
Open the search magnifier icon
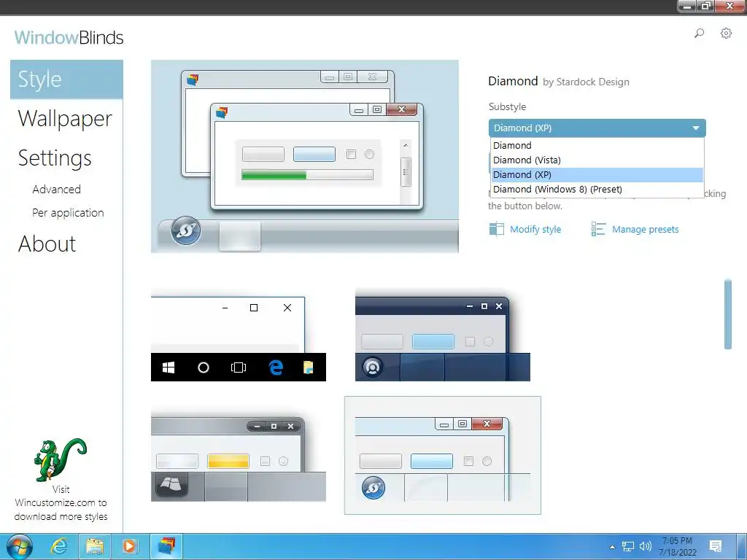pyautogui.click(x=699, y=34)
